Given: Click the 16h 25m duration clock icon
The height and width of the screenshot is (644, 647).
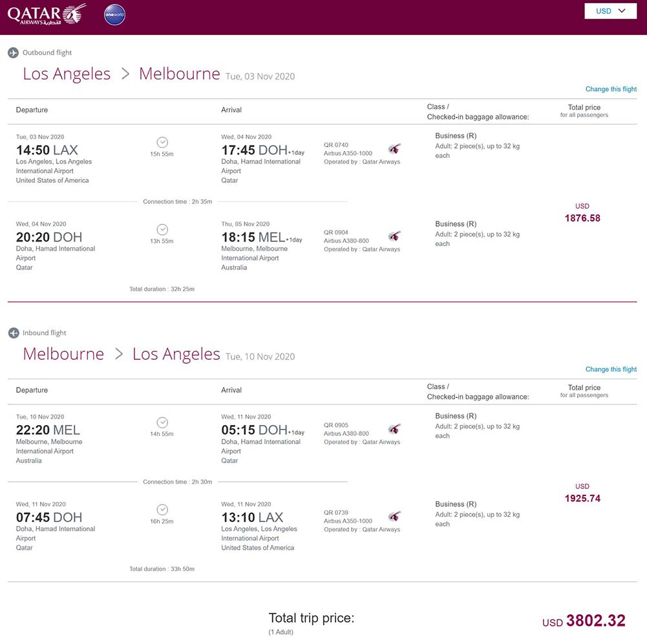Looking at the screenshot, I should pyautogui.click(x=162, y=510).
